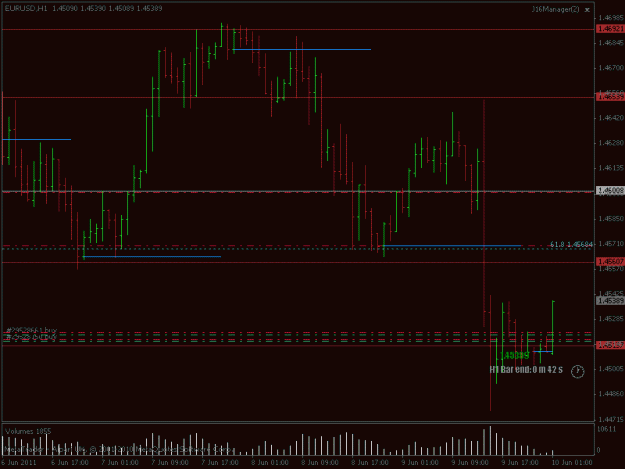Image resolution: width=625 pixels, height=469 pixels.
Task: Click the 'Volumes 1855' indicator label
Action: pyautogui.click(x=28, y=431)
